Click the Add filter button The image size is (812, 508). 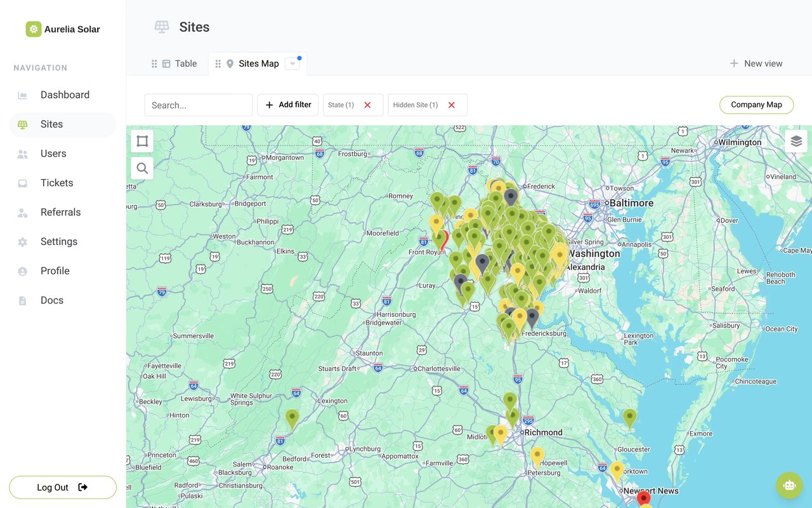pyautogui.click(x=287, y=105)
